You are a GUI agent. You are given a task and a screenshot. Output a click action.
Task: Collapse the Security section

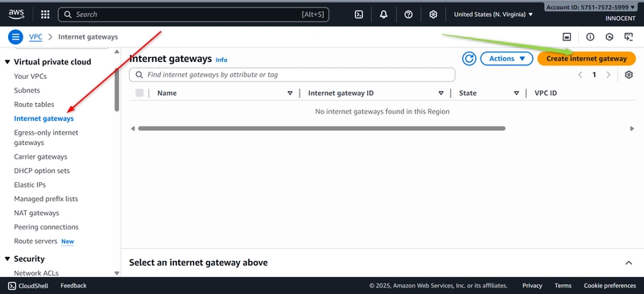(x=7, y=259)
